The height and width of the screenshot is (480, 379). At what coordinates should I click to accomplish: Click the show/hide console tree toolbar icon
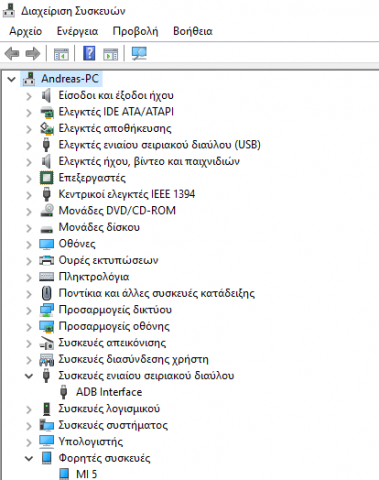click(x=61, y=54)
